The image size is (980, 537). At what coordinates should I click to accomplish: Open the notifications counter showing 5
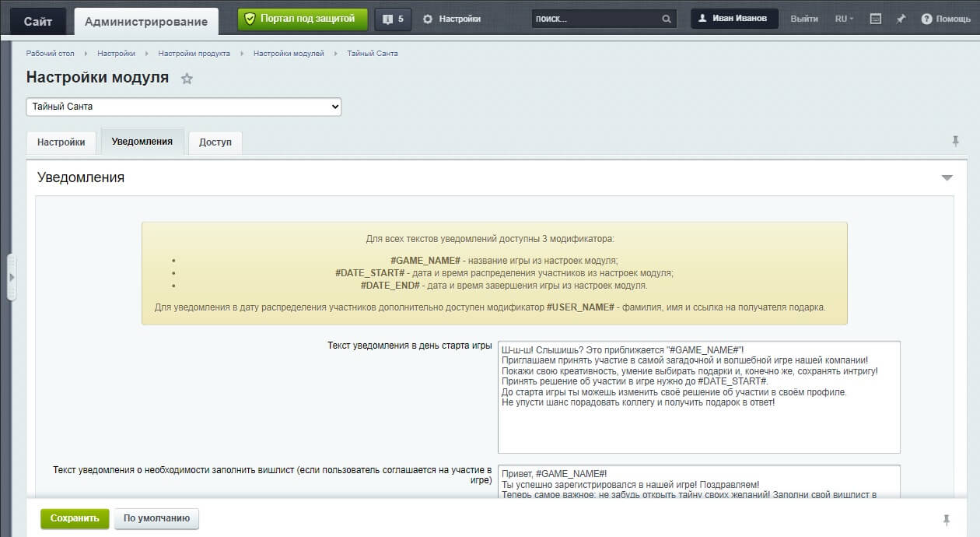click(x=393, y=19)
